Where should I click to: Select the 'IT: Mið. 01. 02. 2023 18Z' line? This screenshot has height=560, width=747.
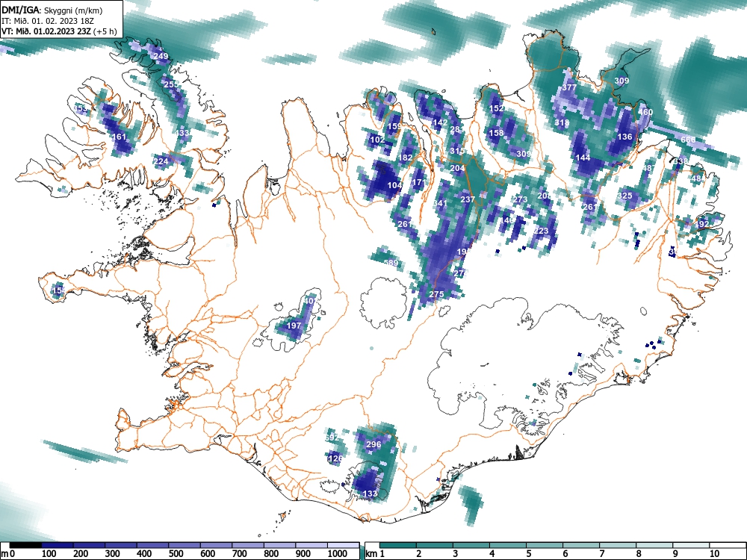click(x=48, y=22)
